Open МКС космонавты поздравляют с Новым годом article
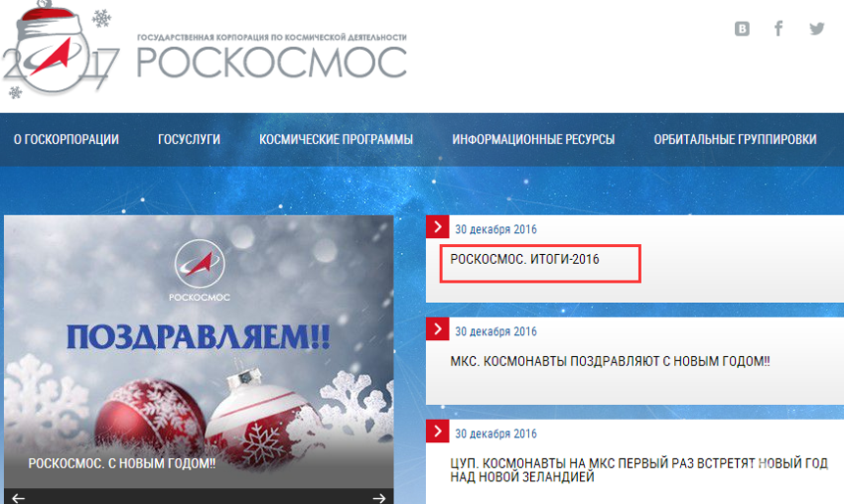This screenshot has width=844, height=504. [609, 361]
